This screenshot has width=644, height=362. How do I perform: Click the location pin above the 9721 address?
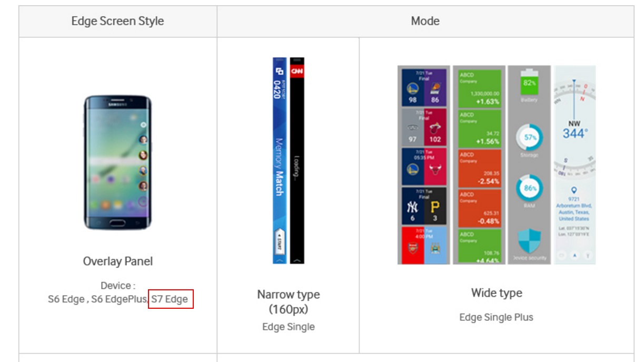[573, 190]
